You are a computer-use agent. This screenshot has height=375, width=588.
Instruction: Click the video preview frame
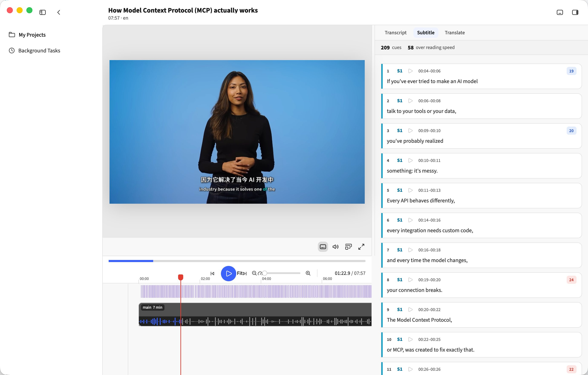pyautogui.click(x=237, y=132)
